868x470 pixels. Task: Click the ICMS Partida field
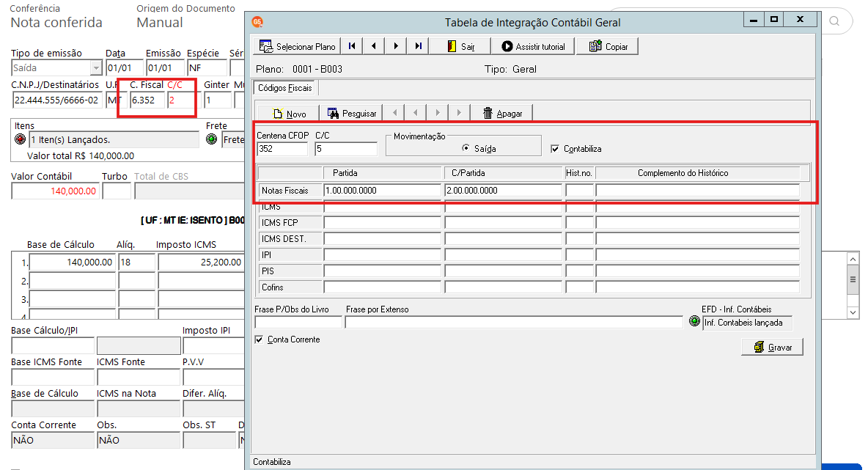point(383,207)
